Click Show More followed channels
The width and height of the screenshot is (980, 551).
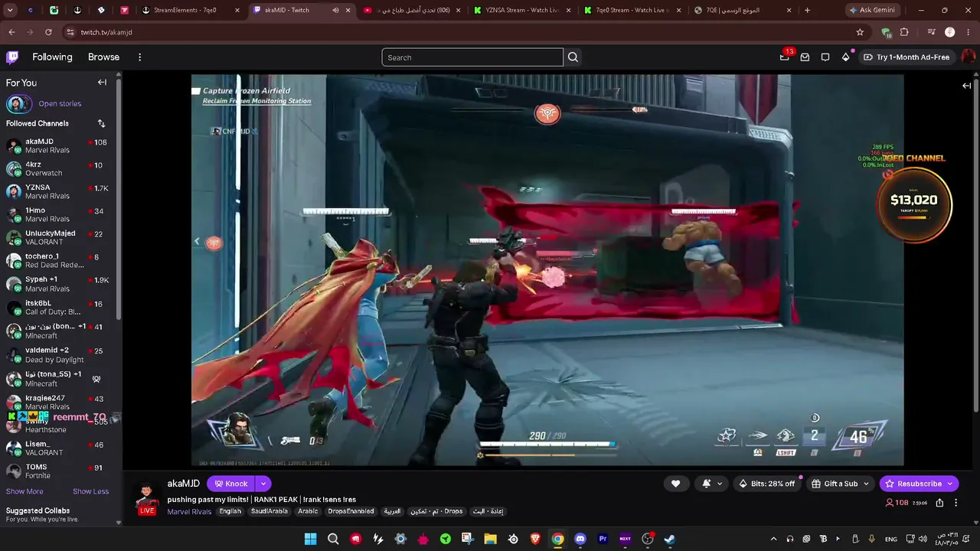pyautogui.click(x=24, y=491)
